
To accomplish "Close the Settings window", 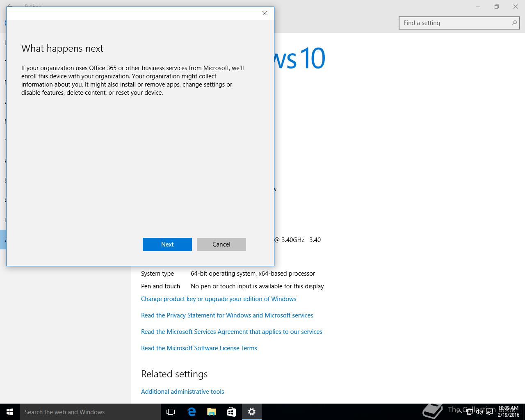I will (516, 7).
